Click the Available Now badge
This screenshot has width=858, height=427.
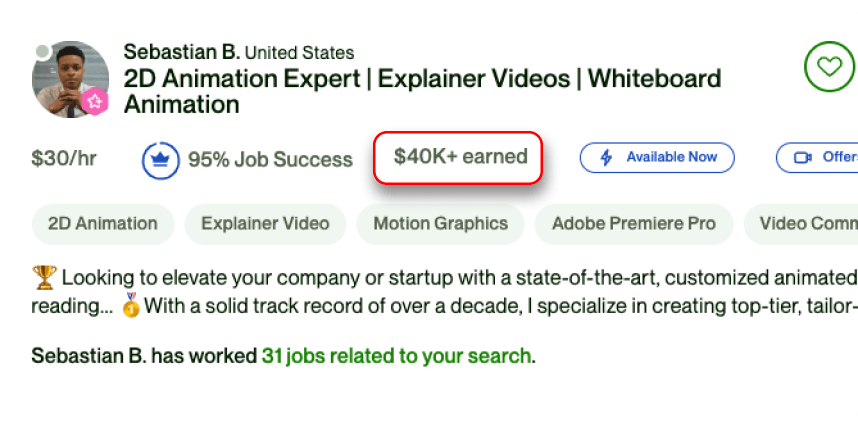(657, 158)
